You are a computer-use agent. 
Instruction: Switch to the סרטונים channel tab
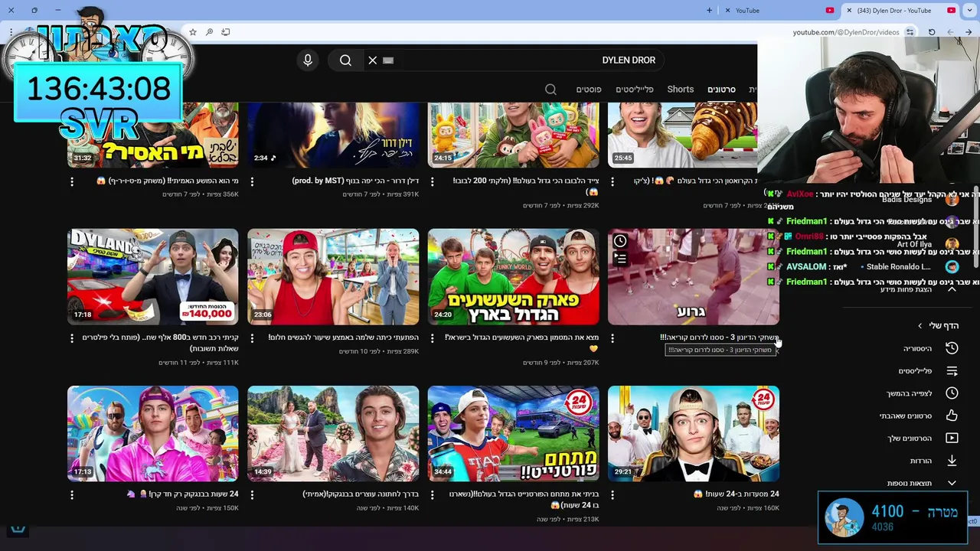point(721,90)
